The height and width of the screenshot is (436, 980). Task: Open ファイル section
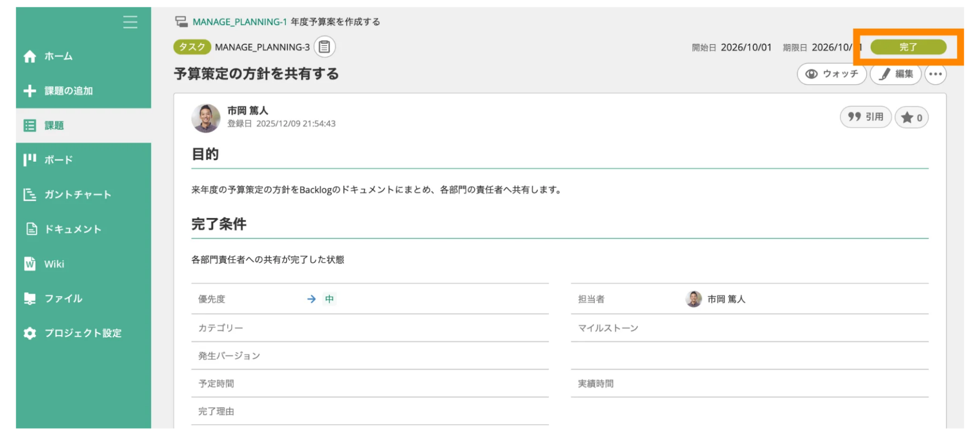[x=83, y=298]
